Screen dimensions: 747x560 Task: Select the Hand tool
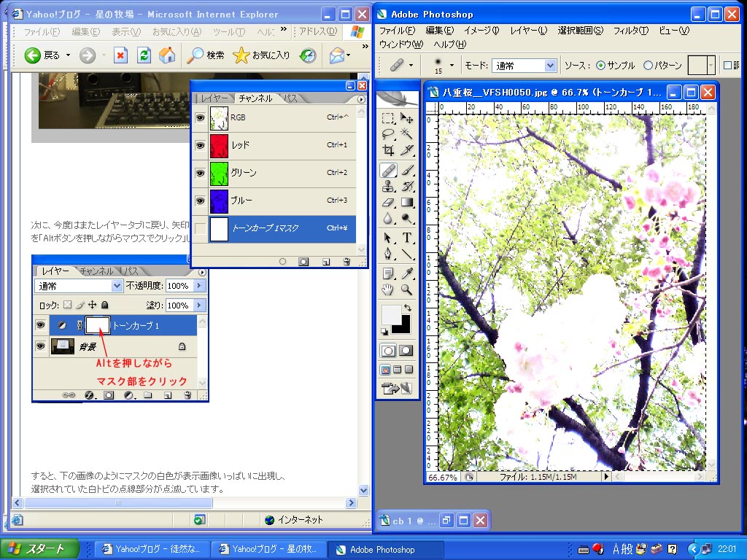tap(388, 289)
